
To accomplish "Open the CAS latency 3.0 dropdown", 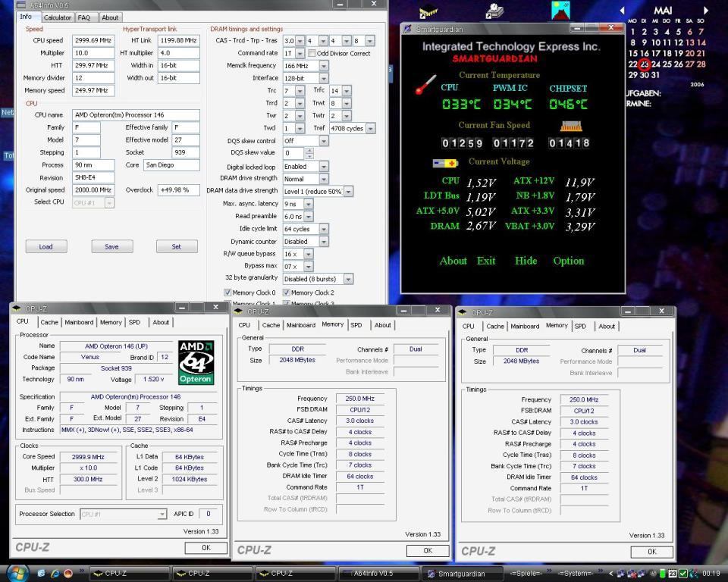I will coord(300,41).
